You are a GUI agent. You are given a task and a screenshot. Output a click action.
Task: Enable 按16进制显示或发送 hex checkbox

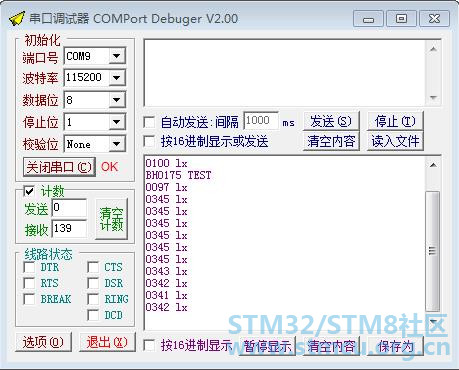[x=149, y=141]
